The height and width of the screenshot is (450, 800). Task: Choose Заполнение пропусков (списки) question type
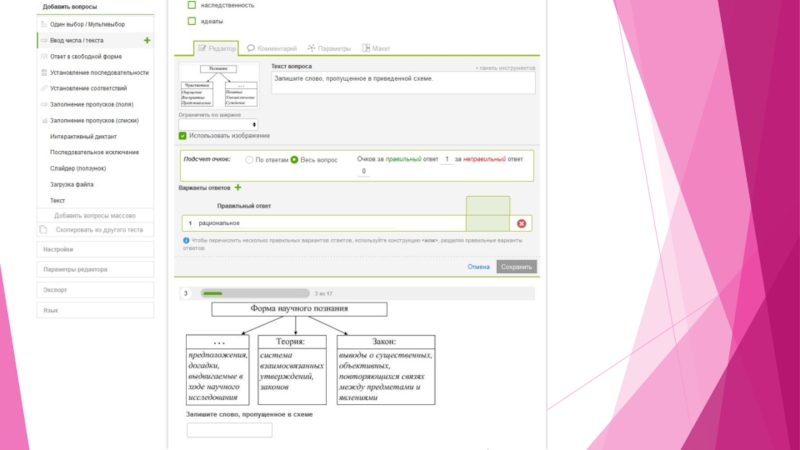click(94, 120)
